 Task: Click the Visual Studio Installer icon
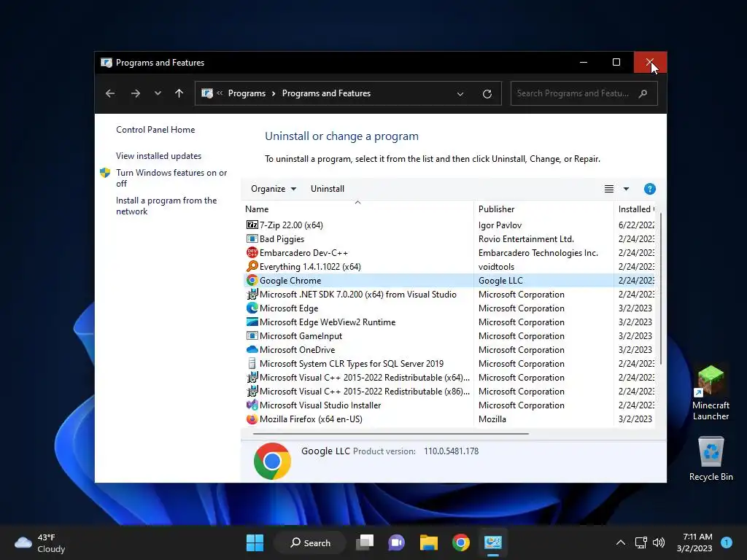coord(252,405)
